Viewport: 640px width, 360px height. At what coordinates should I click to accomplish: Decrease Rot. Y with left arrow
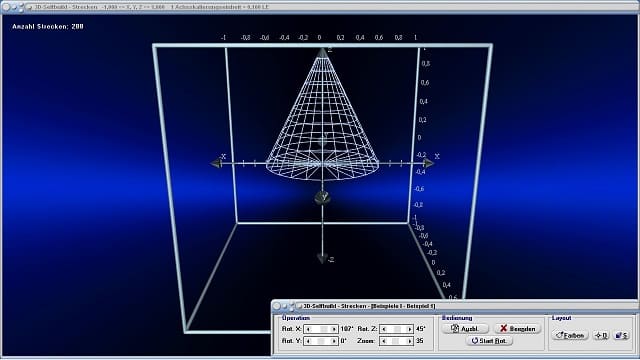308,341
